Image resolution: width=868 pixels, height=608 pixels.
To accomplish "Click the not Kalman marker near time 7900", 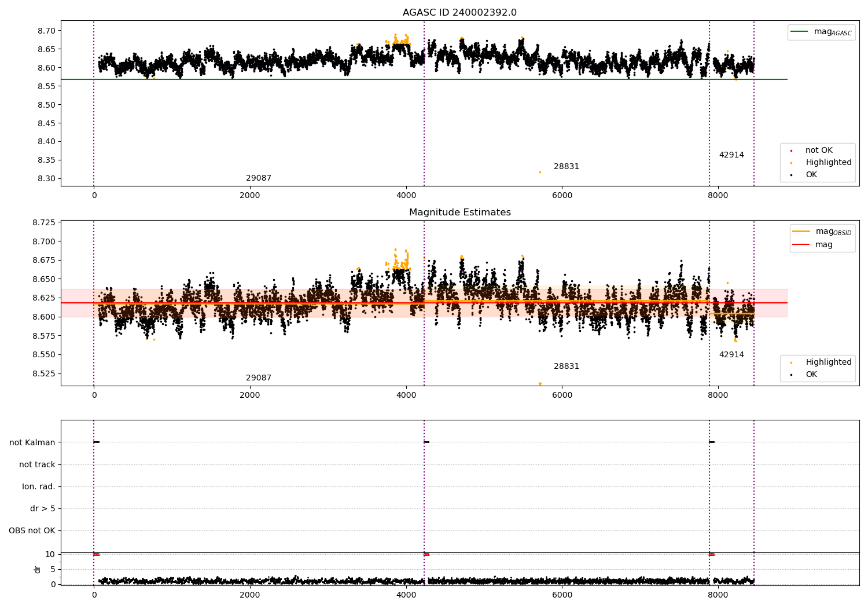I will [x=712, y=442].
